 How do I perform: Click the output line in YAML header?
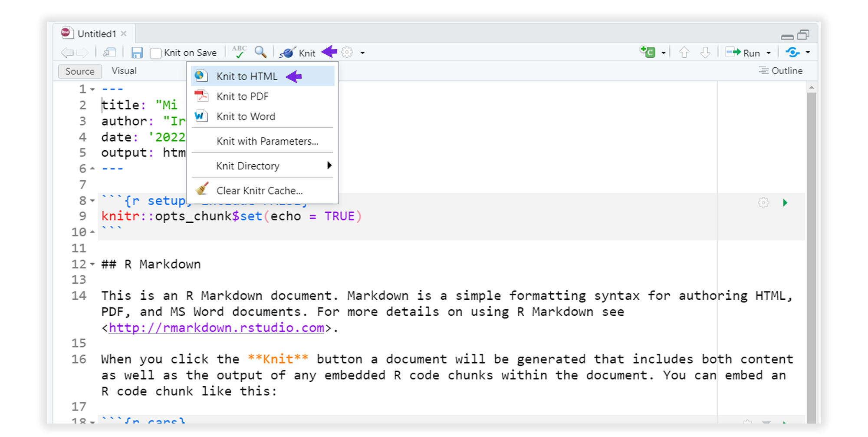click(143, 152)
